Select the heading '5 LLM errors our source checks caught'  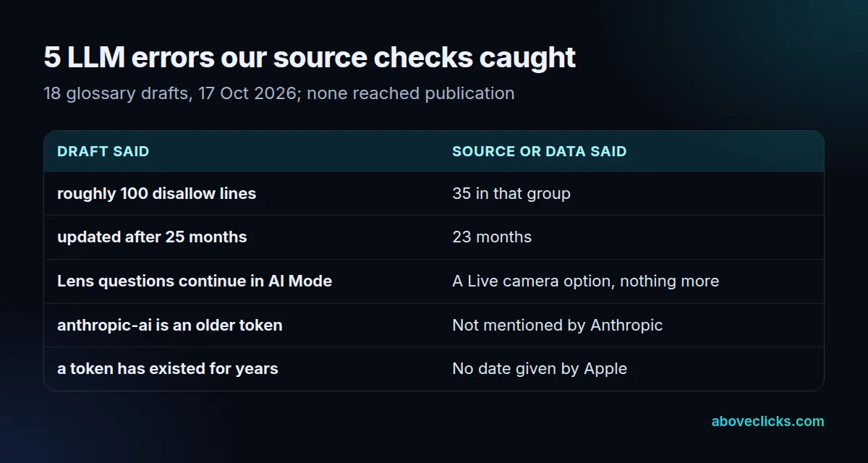tap(310, 58)
